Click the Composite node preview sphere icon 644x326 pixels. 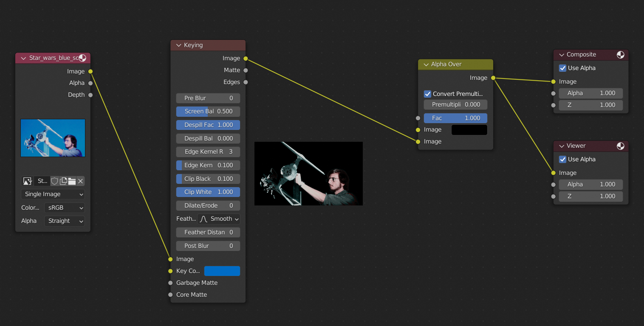[620, 55]
